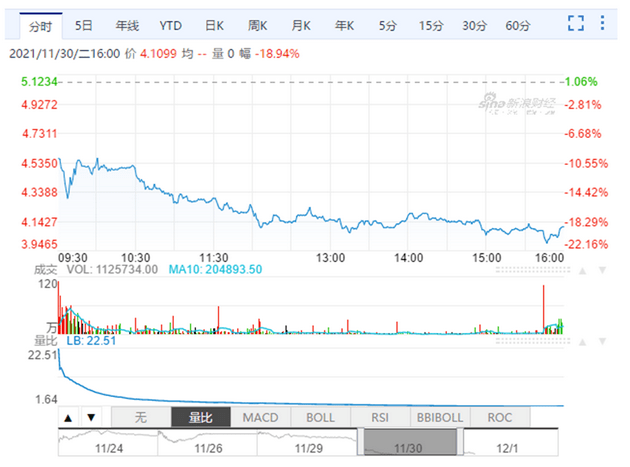This screenshot has width=630, height=467.
Task: Click the down arrow indicator button
Action: (91, 416)
